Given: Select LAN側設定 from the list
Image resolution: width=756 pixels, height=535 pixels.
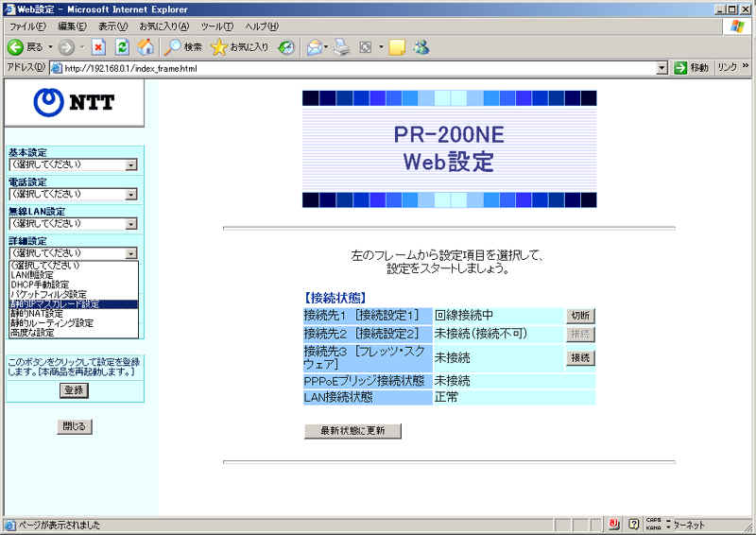Looking at the screenshot, I should tap(74, 275).
